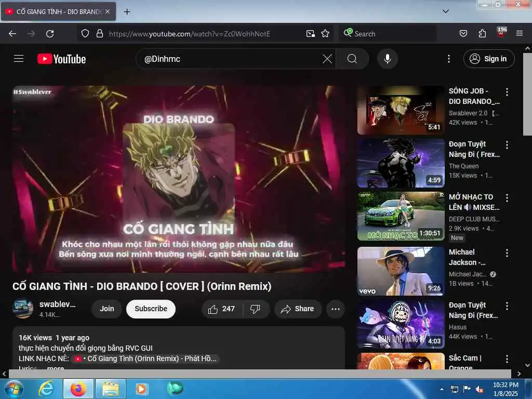Close the CỐ GIANG TÌNH tab
This screenshot has width=532, height=399.
pyautogui.click(x=108, y=11)
